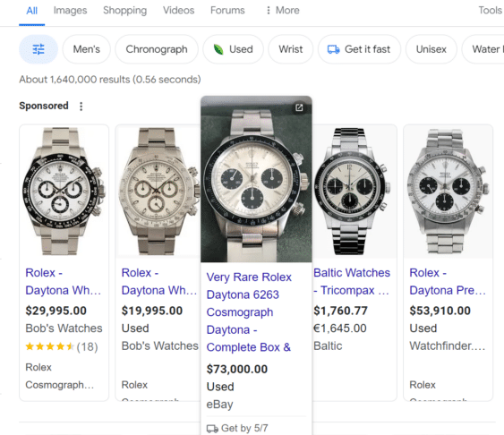Switch to the All tab
Screen dimensions: 504x435
[32, 11]
